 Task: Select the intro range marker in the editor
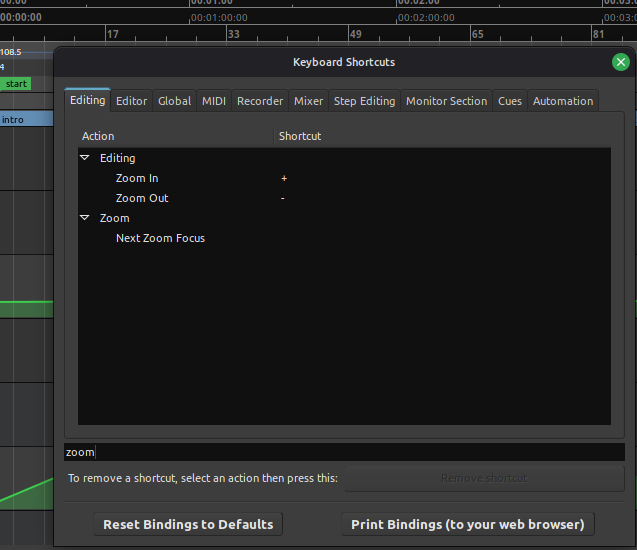pos(26,119)
